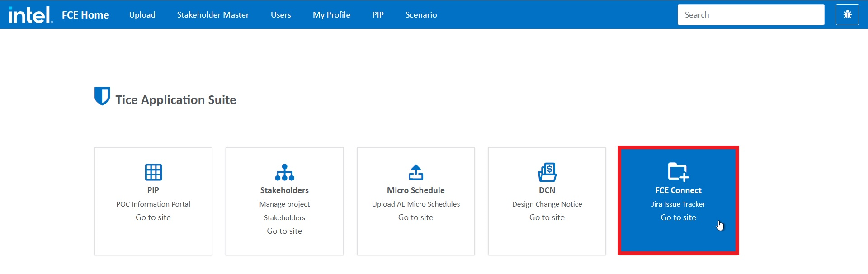This screenshot has height=274, width=868.
Task: Open My Profile from the navbar
Action: (331, 15)
